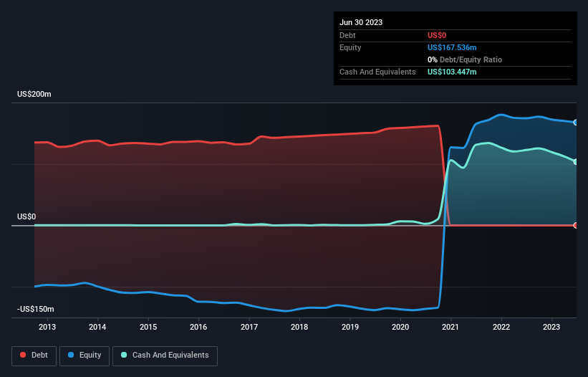The height and width of the screenshot is (377, 588).
Task: Select the 2017 x-axis label
Action: (249, 327)
